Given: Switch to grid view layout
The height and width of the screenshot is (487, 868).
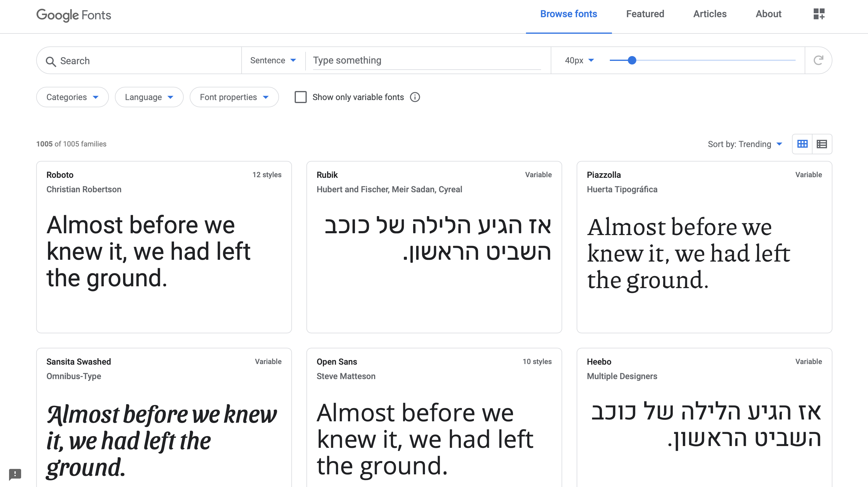Looking at the screenshot, I should tap(803, 144).
